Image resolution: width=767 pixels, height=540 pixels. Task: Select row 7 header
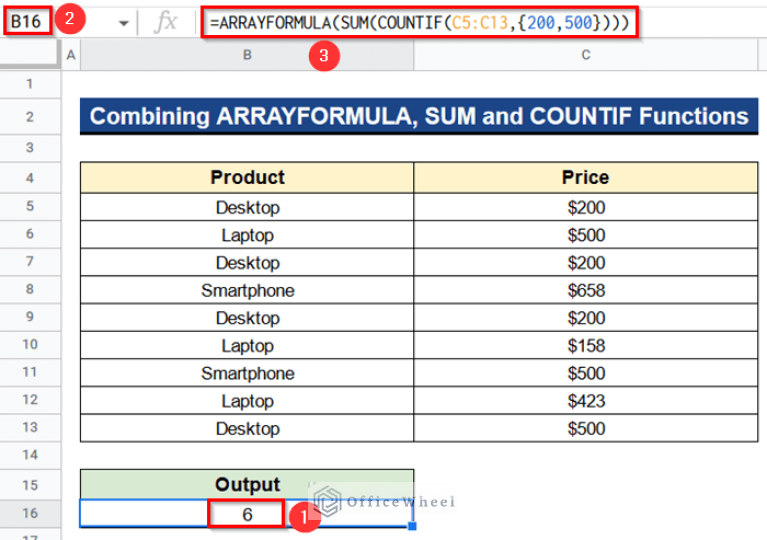pyautogui.click(x=30, y=262)
